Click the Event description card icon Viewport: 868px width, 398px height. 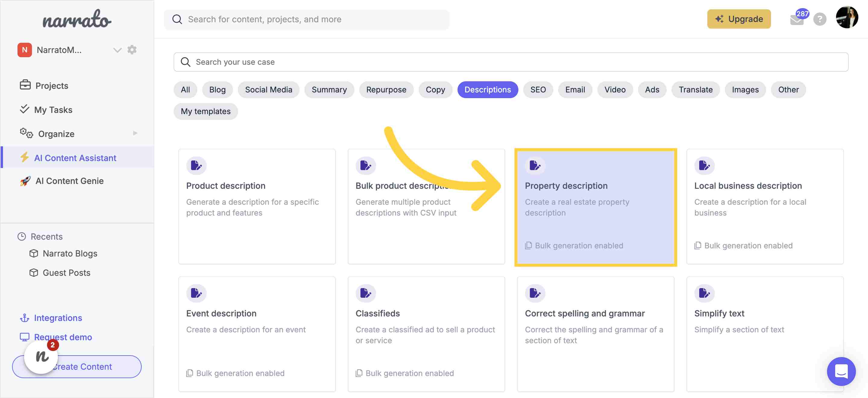coord(197,293)
